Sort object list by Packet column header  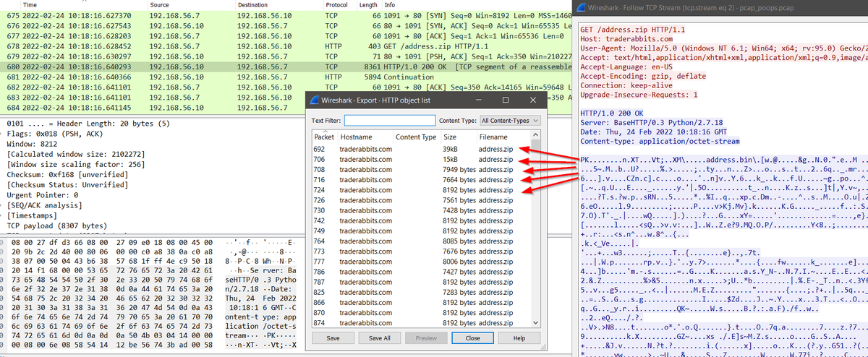324,137
